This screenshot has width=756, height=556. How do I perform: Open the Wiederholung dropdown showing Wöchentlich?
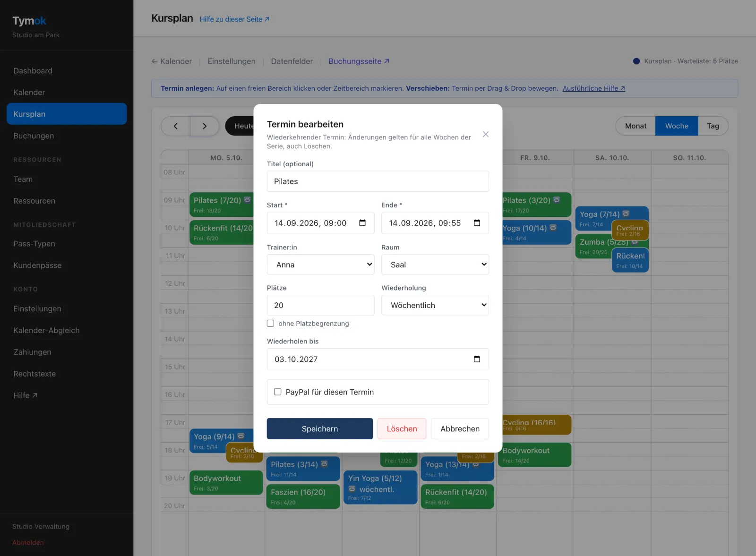[x=435, y=305]
